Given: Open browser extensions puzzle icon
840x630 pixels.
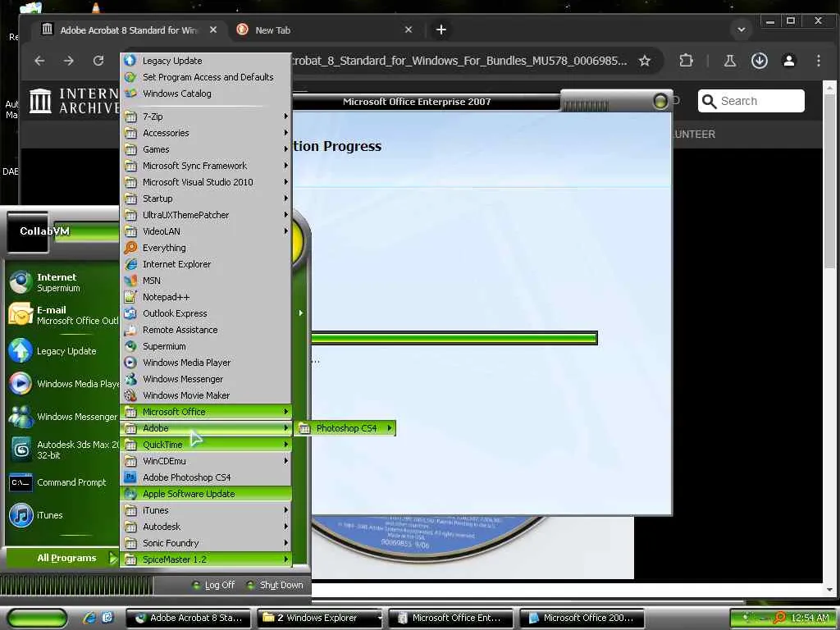Looking at the screenshot, I should tap(686, 61).
